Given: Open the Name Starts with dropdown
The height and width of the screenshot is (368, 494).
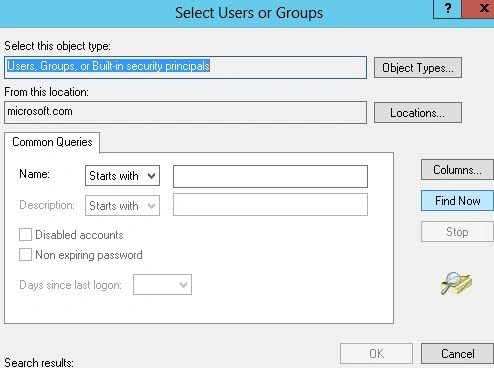Looking at the screenshot, I should tap(122, 176).
